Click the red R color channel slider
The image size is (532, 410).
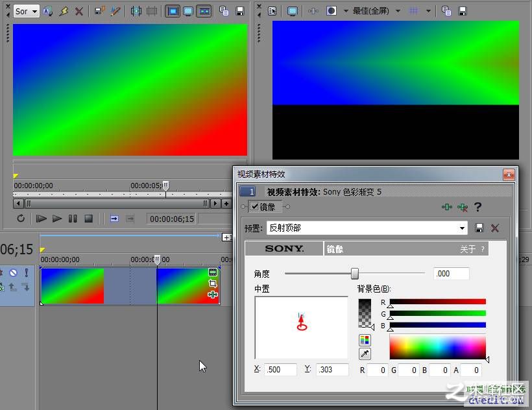click(438, 302)
